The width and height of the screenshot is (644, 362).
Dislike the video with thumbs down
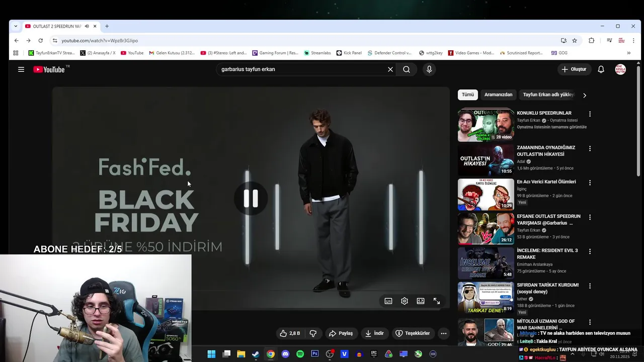[x=313, y=333]
